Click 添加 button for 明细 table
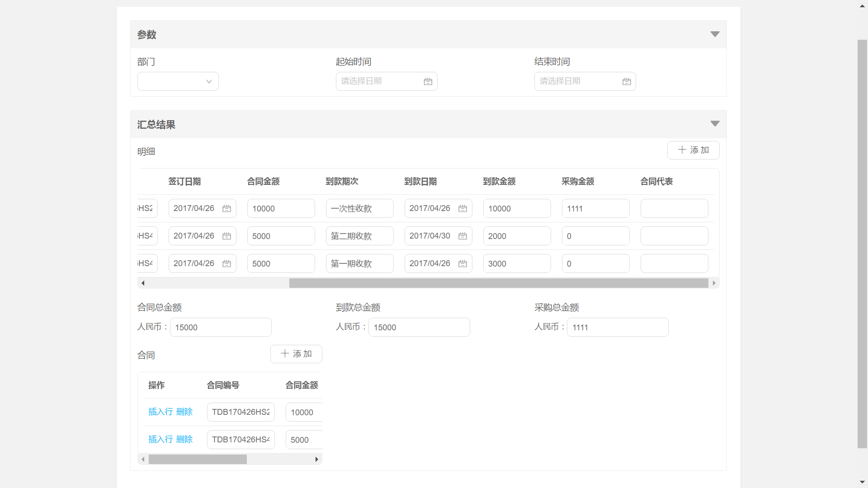Screen dimensions: 868x488 click(693, 150)
